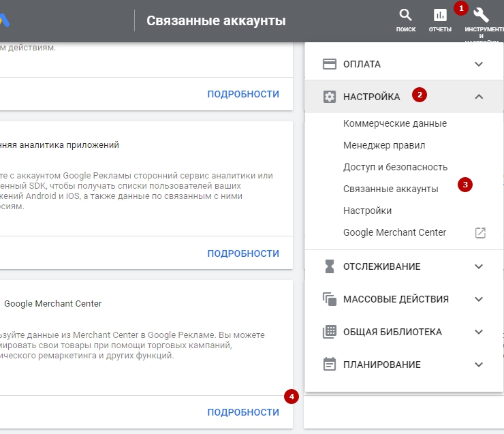This screenshot has height=434, width=504.
Task: Expand the Оплата section chevron
Action: [479, 64]
